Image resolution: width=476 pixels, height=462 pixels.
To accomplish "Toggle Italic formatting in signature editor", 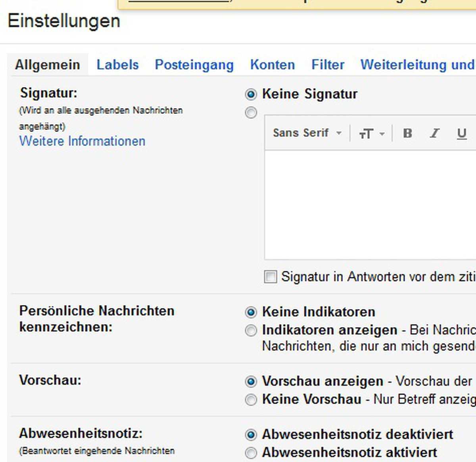I will click(x=435, y=133).
